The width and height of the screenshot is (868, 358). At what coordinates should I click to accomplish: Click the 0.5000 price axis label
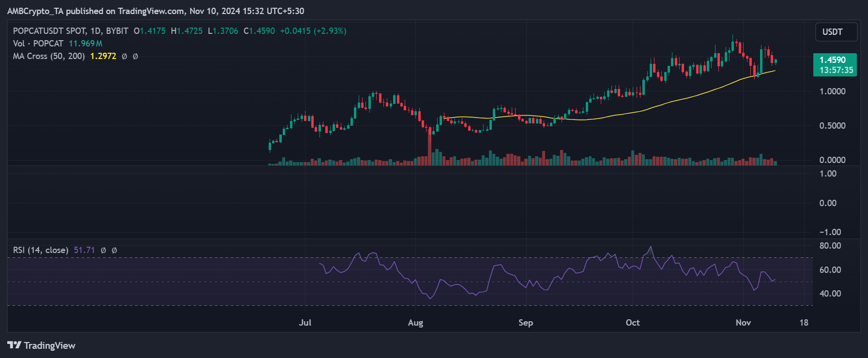coord(832,126)
